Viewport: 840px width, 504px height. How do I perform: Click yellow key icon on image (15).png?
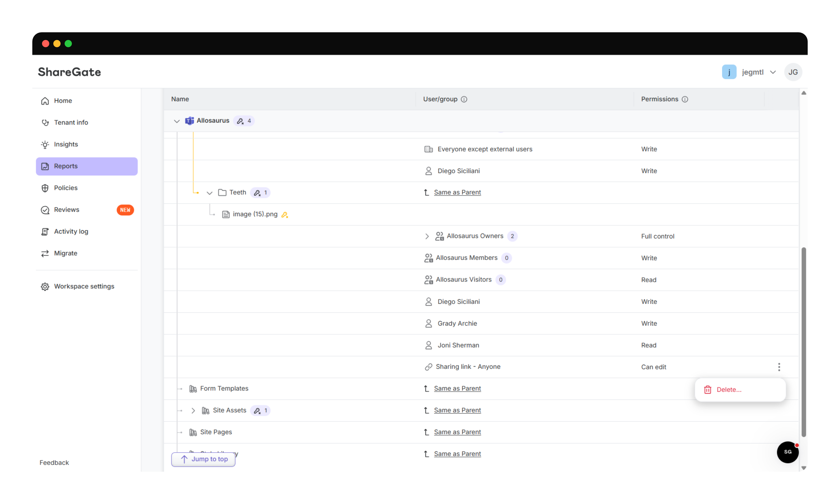[x=285, y=215]
